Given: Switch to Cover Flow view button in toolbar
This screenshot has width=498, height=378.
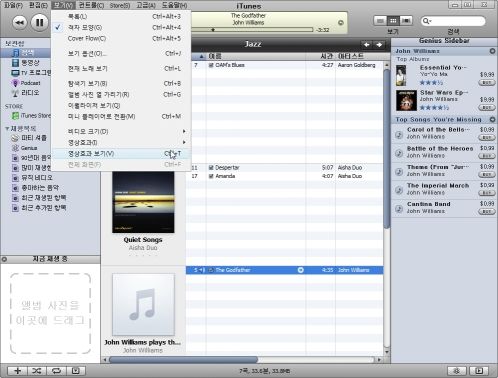Looking at the screenshot, I should click(x=406, y=21).
